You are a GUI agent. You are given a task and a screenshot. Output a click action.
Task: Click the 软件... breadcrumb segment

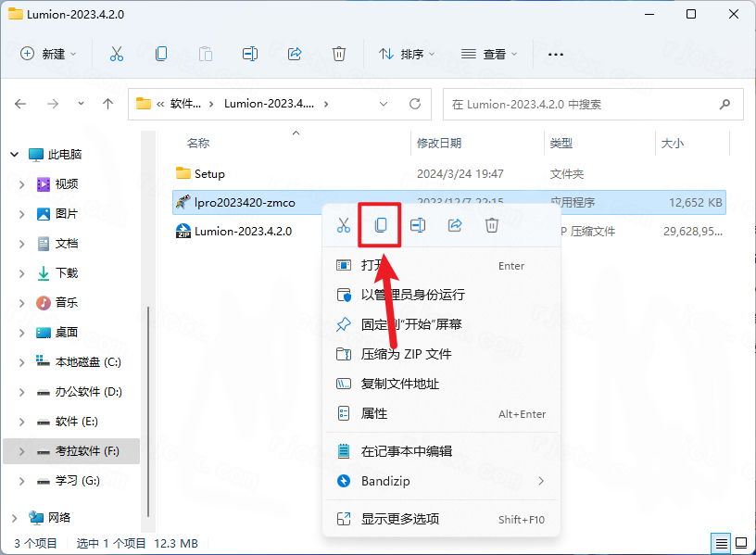click(x=185, y=104)
